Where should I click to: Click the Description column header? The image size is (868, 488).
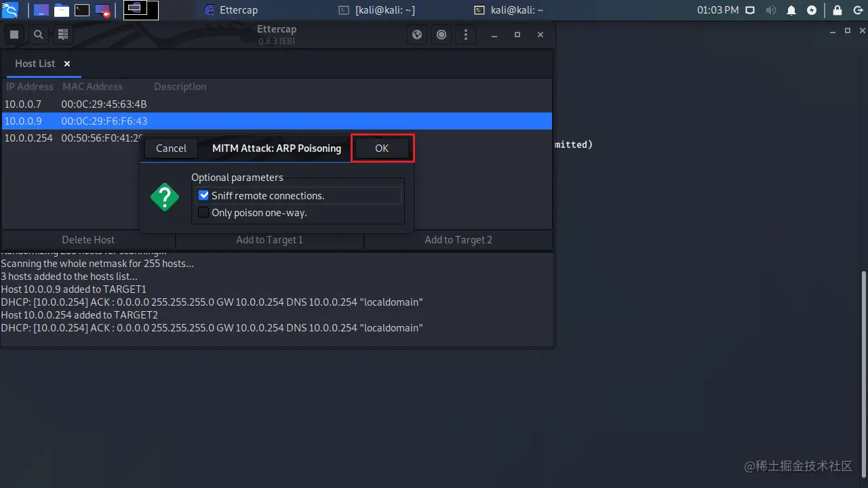tap(180, 87)
